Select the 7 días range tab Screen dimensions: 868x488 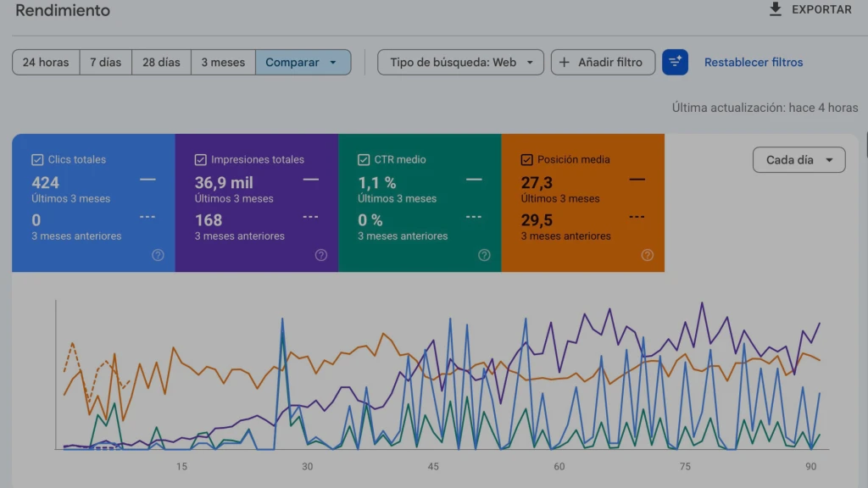pyautogui.click(x=106, y=63)
